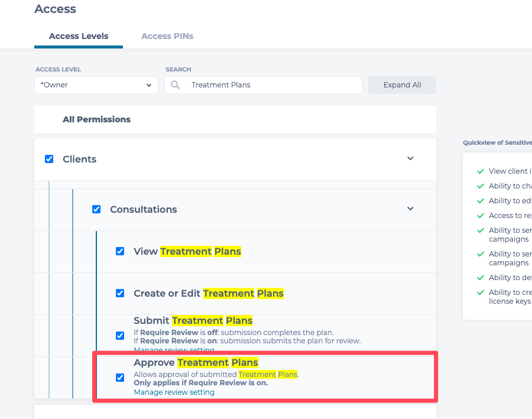The width and height of the screenshot is (532, 419).
Task: Toggle the Approve Treatment Plans checkbox
Action: (120, 378)
